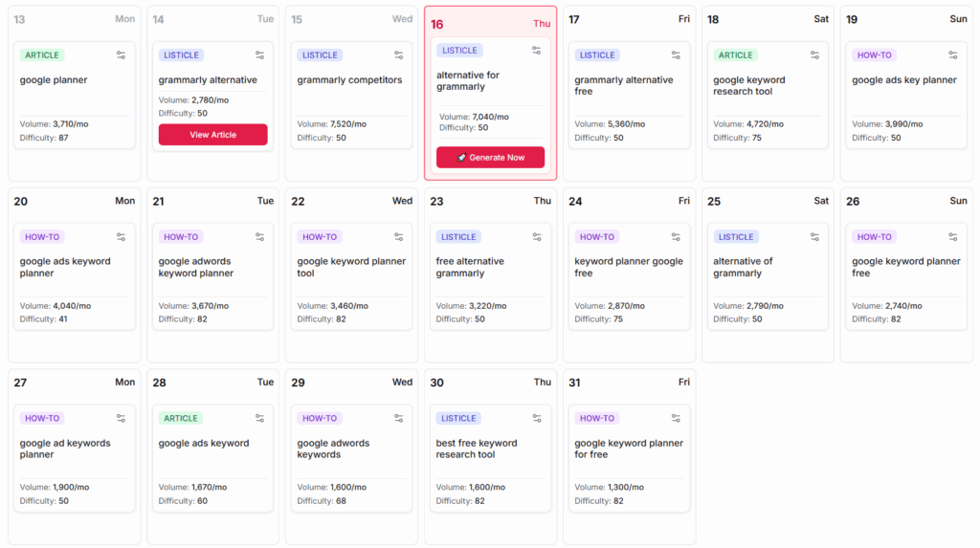Click sliders icon on 'google keyword planner for free' card

tap(676, 418)
